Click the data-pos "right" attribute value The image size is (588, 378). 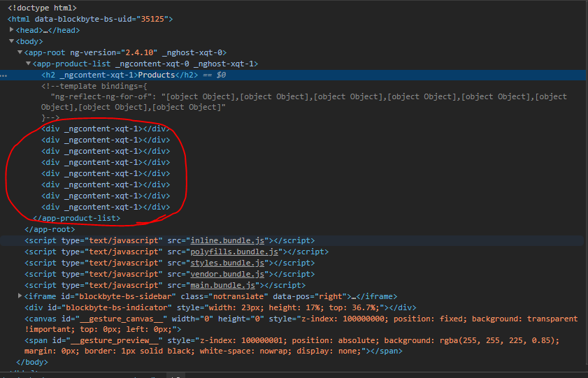[x=331, y=296]
